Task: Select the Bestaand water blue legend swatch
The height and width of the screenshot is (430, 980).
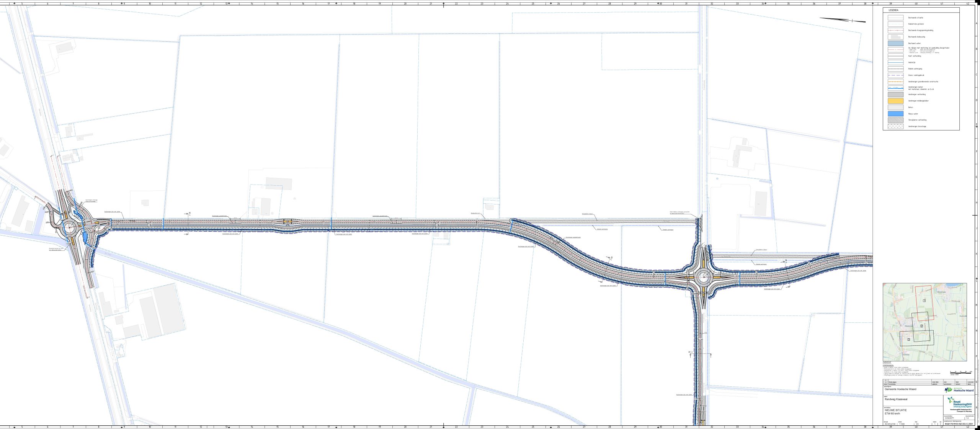Action: point(895,43)
